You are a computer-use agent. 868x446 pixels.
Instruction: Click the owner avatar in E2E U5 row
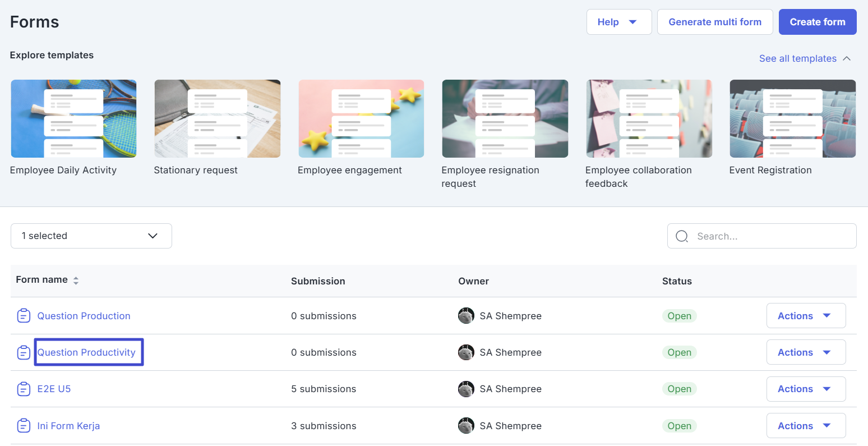pyautogui.click(x=466, y=389)
